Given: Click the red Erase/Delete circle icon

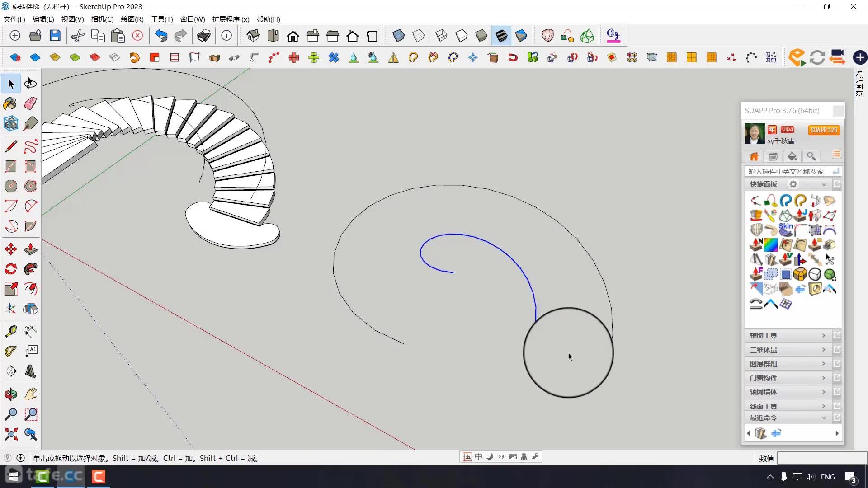Looking at the screenshot, I should coord(137,36).
